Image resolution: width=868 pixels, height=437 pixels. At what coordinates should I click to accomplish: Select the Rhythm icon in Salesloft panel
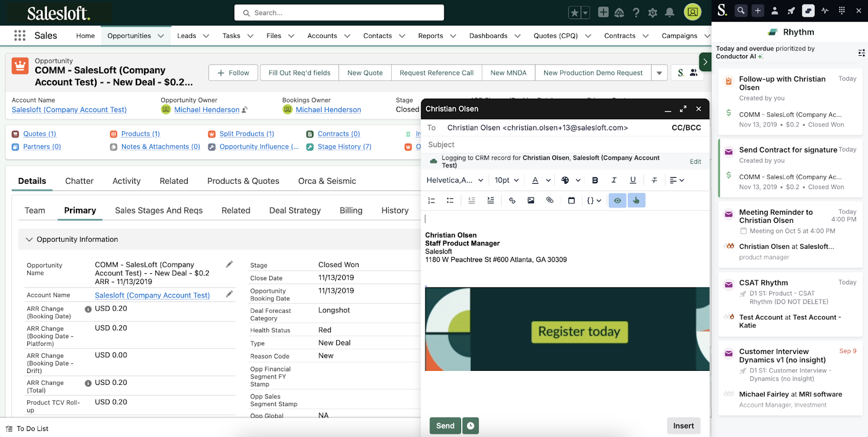pyautogui.click(x=808, y=10)
